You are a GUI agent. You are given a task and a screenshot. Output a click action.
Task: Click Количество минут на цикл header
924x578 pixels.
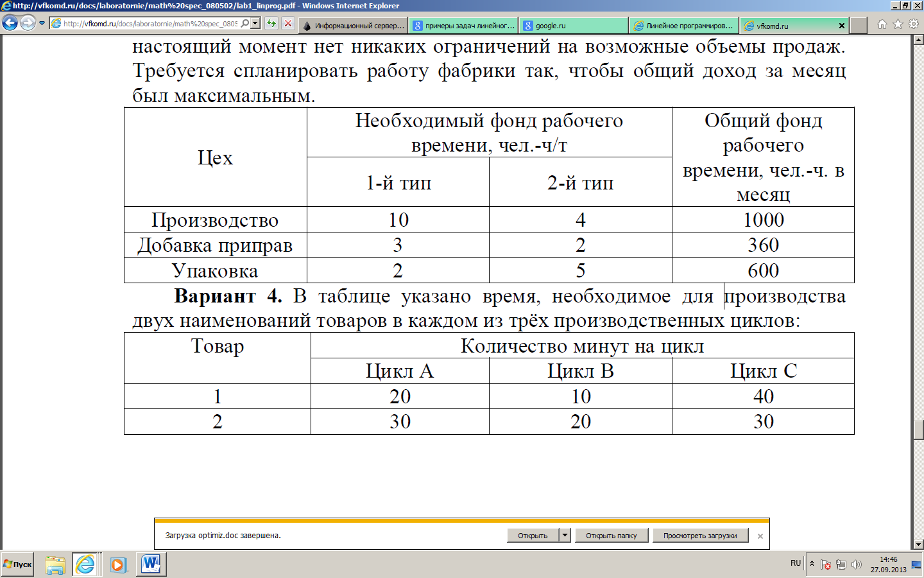[583, 346]
